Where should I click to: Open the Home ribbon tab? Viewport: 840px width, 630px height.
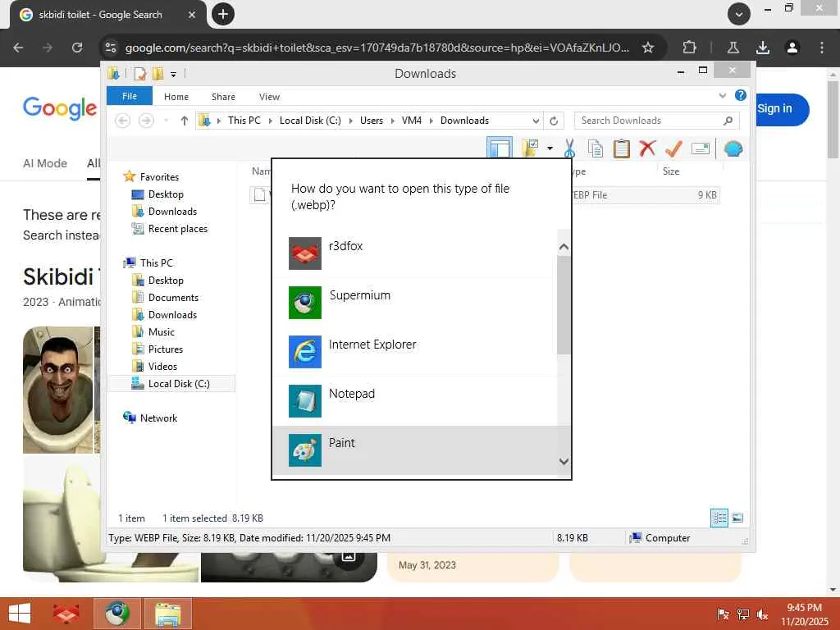[x=176, y=97]
